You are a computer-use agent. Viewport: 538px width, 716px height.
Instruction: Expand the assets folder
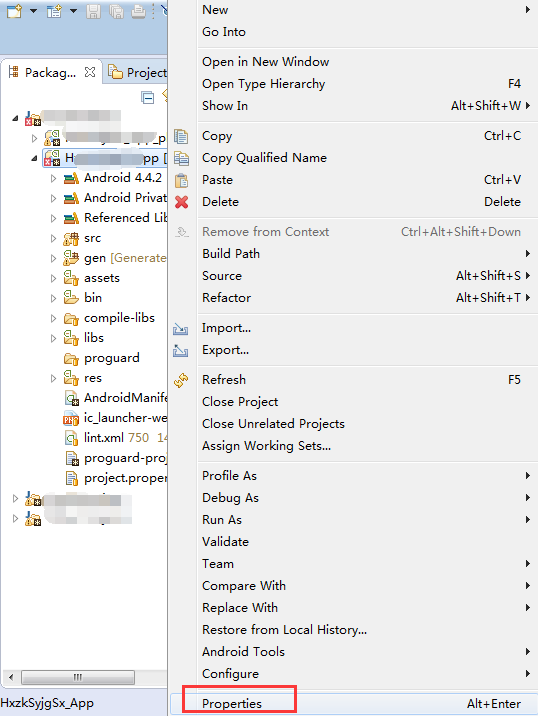53,278
